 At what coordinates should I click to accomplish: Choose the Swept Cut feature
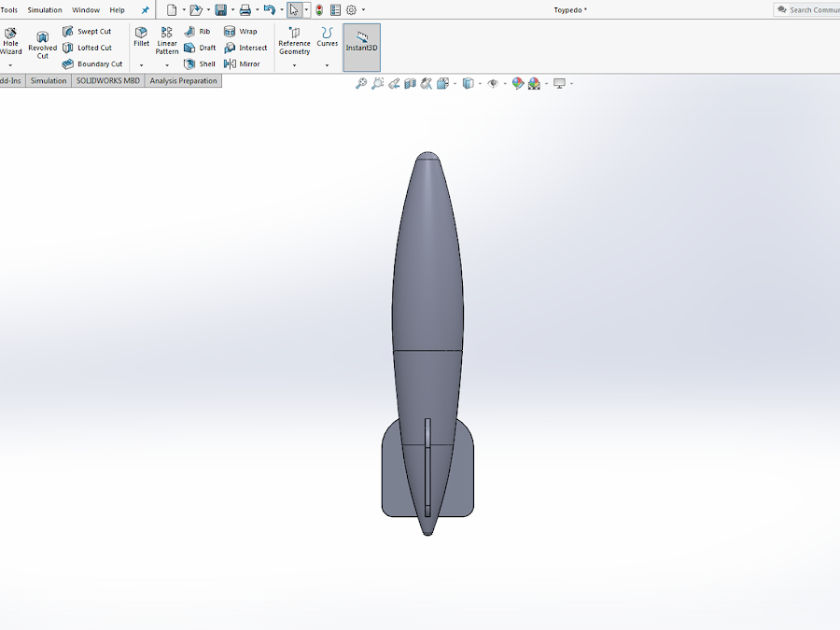(87, 32)
